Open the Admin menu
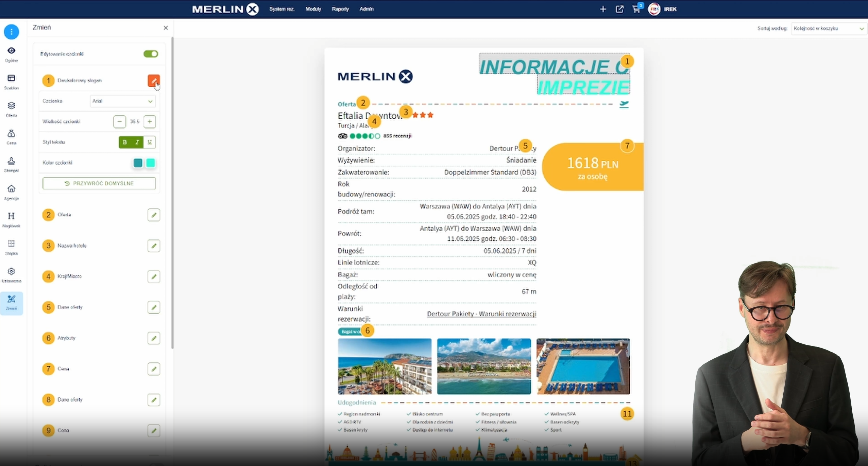868x466 pixels. point(367,9)
